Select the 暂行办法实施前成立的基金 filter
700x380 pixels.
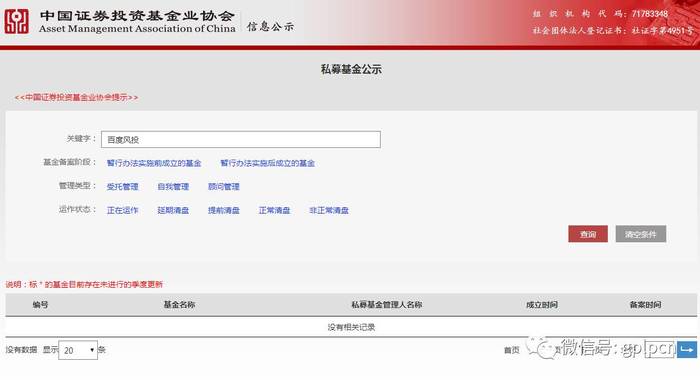click(154, 163)
